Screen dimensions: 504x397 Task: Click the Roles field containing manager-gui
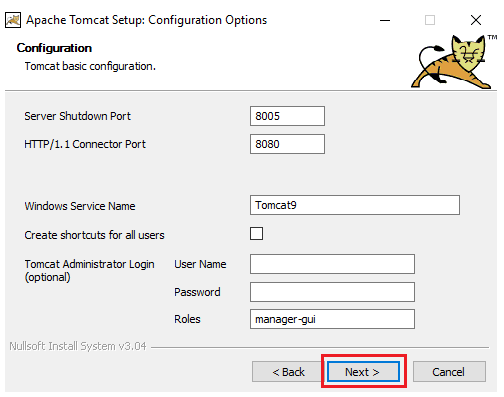coord(332,319)
